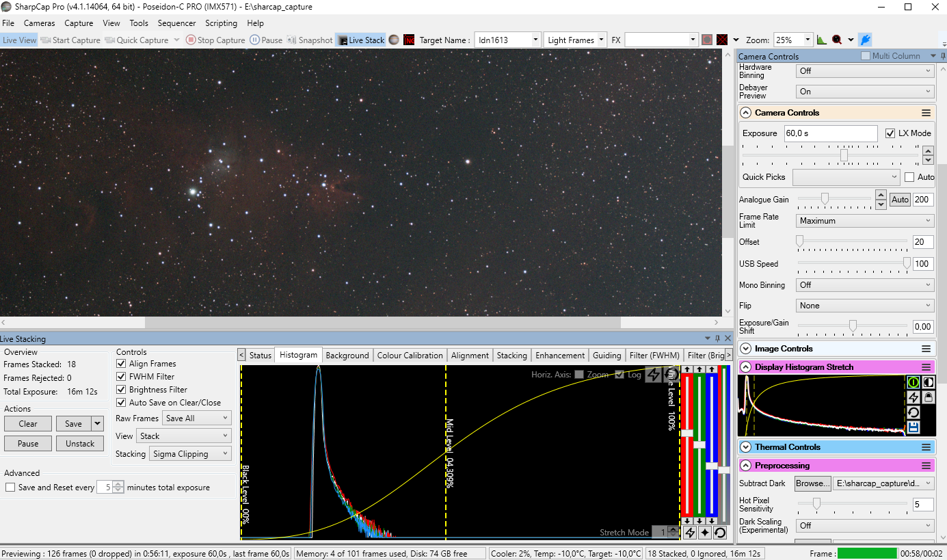Switch to the Colour Calibration tab
The width and height of the screenshot is (947, 560).
410,356
